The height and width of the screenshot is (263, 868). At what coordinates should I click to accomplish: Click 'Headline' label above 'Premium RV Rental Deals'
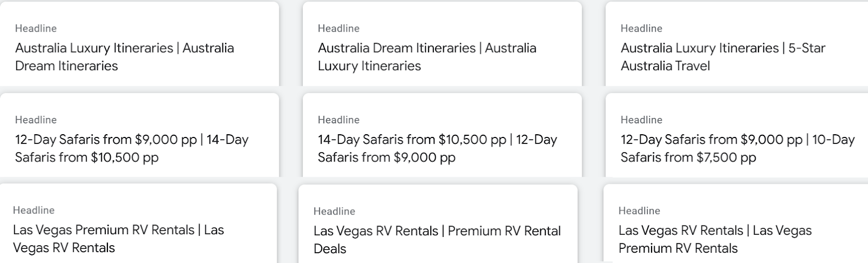pyautogui.click(x=334, y=211)
